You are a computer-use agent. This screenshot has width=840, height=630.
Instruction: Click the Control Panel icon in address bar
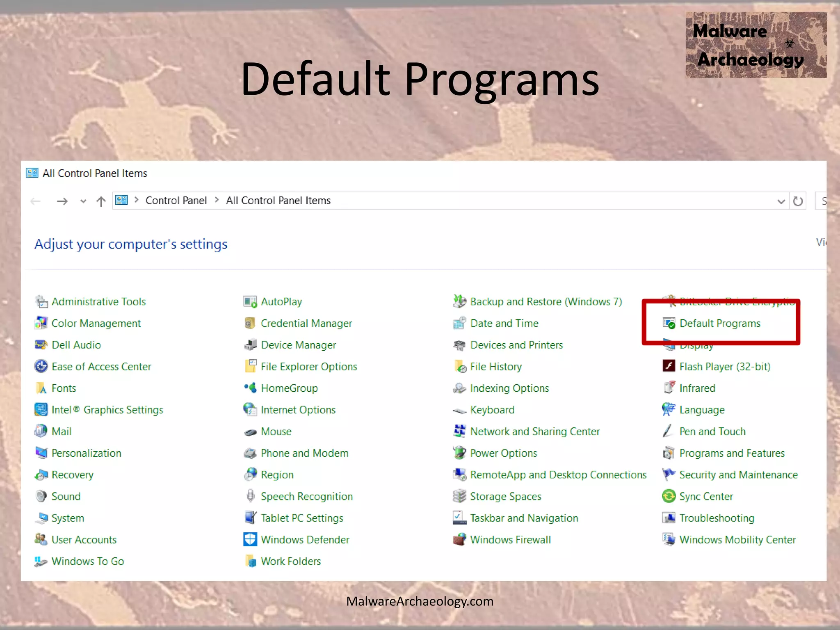121,200
